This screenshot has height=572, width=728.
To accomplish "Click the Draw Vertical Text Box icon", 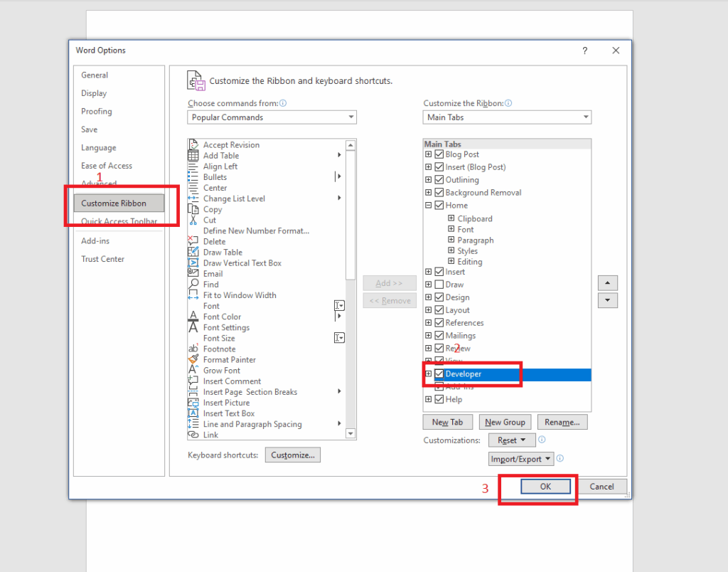I will pos(193,263).
